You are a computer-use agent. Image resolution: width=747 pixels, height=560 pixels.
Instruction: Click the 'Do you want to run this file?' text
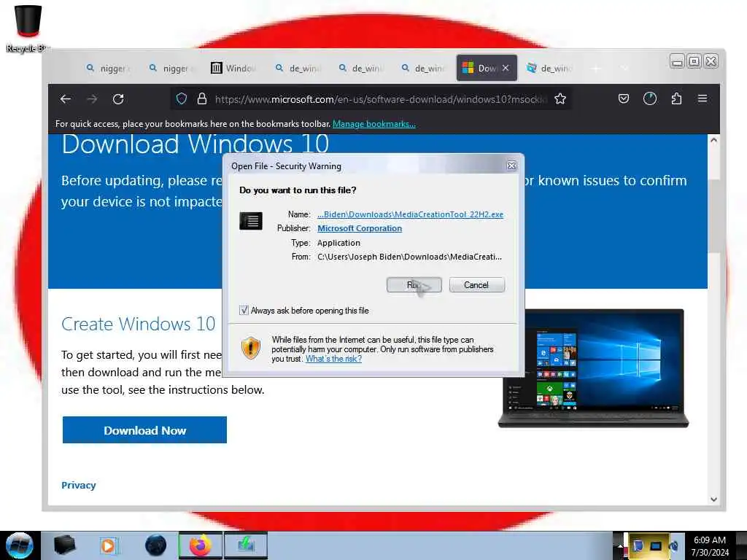(298, 190)
